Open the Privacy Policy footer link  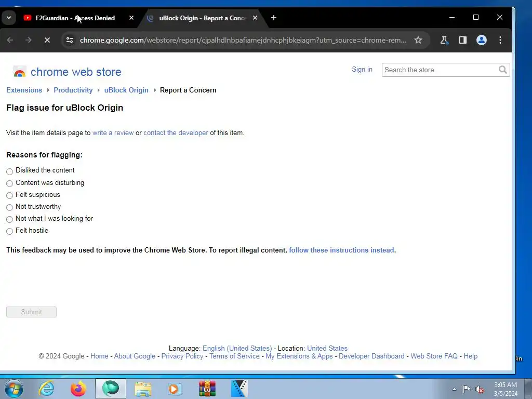click(x=182, y=356)
